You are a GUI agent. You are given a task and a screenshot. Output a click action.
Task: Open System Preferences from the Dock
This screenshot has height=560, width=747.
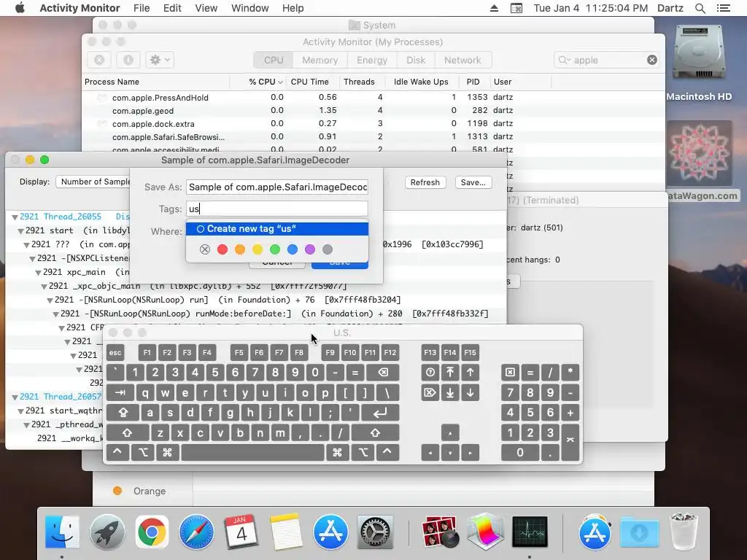[x=375, y=532]
